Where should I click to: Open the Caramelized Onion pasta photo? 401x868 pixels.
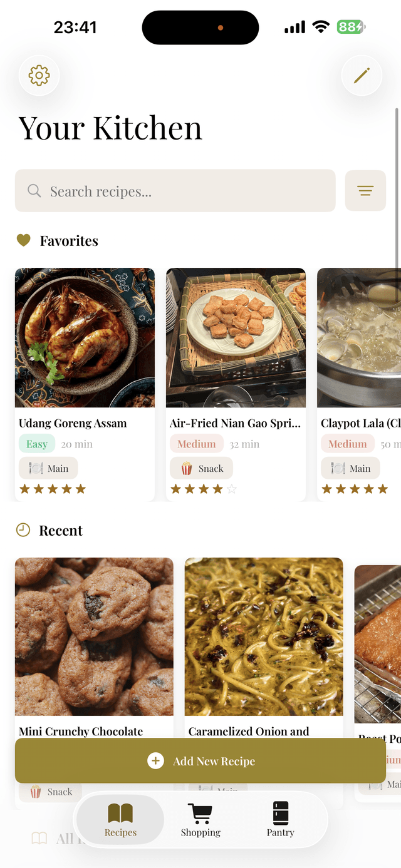[x=264, y=636]
